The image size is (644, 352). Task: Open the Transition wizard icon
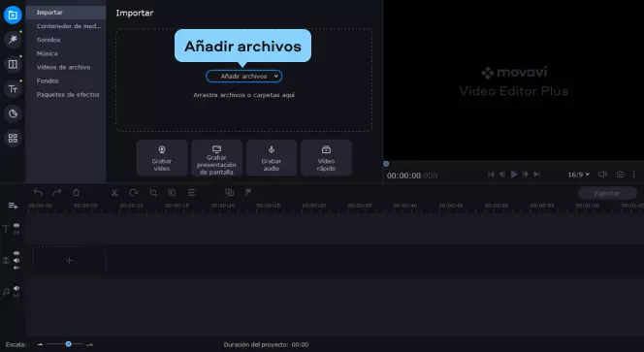(x=229, y=192)
